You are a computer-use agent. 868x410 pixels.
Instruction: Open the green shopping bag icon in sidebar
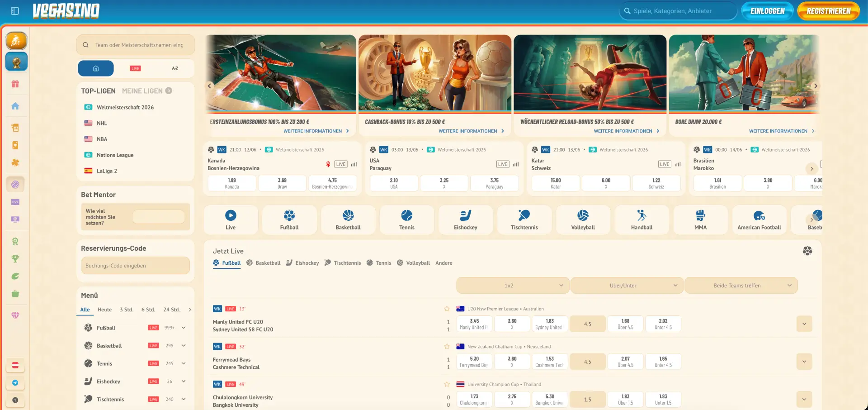[15, 294]
